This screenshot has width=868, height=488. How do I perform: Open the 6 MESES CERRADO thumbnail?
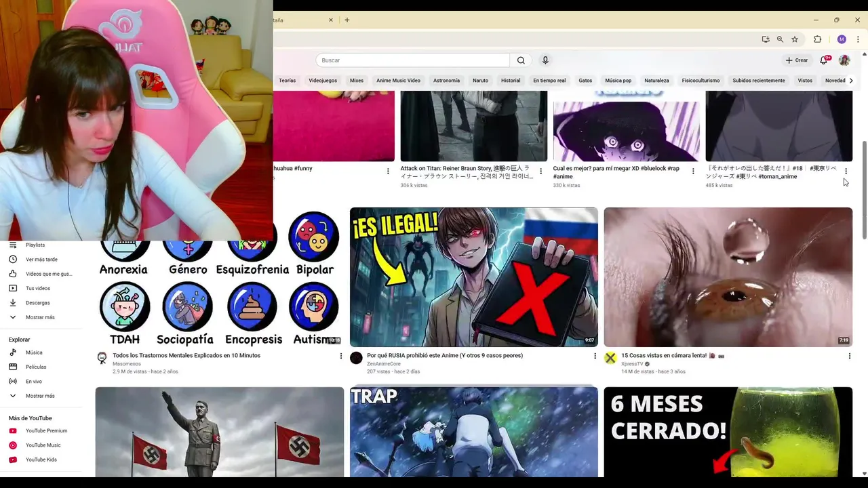(x=728, y=432)
